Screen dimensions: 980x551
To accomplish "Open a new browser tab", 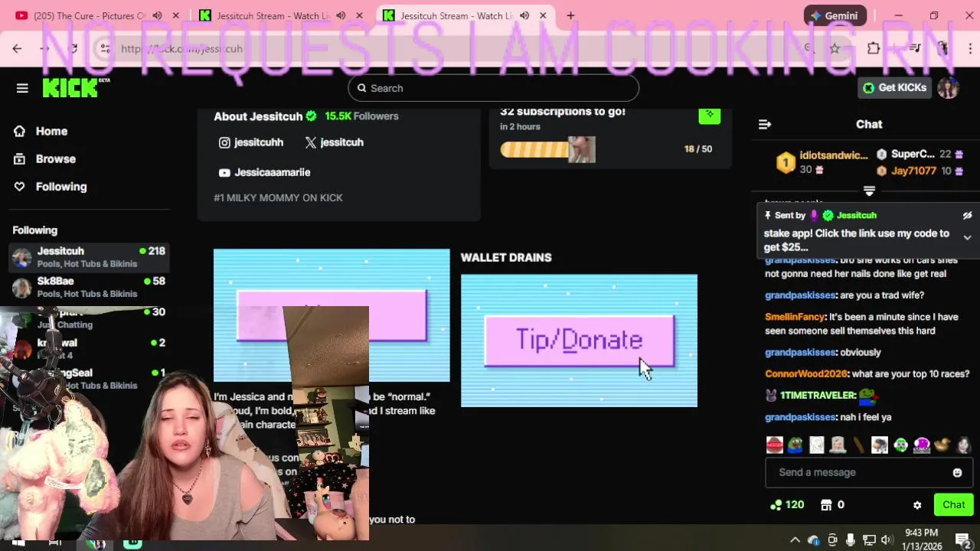I will tap(570, 15).
